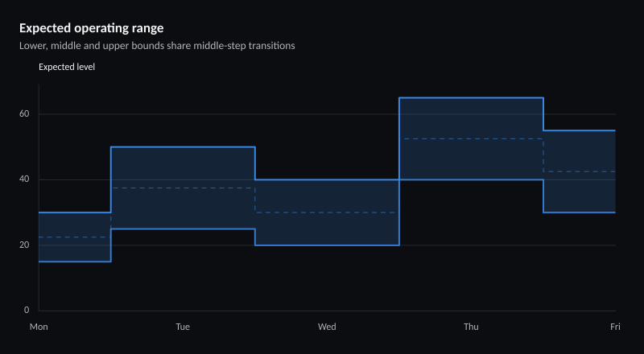Click the y-axis tick label '20'
644x354 pixels.
(x=24, y=245)
